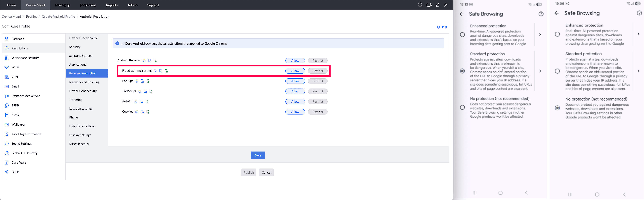Open the VPN configuration section
The image size is (644, 200).
[15, 77]
